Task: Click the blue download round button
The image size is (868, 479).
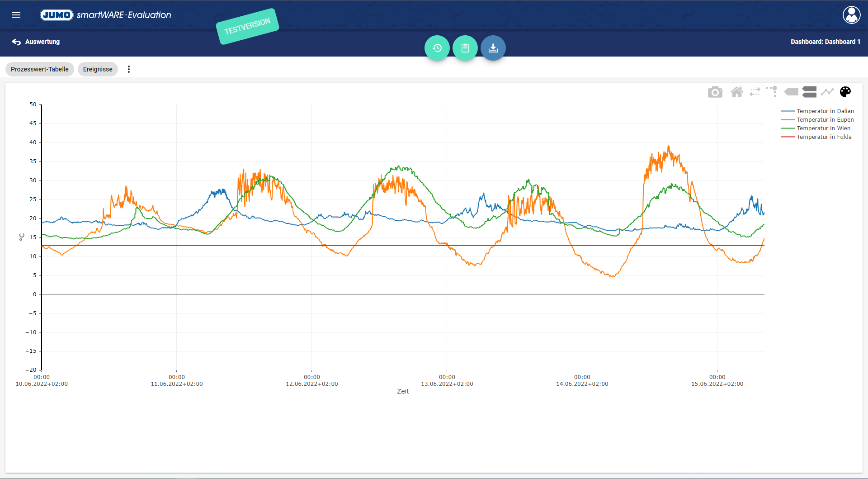Action: [493, 48]
